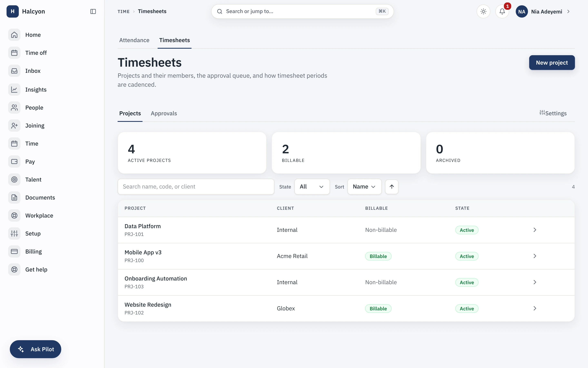This screenshot has height=368, width=588.
Task: Click the Active Projects stat card
Action: pos(192,153)
